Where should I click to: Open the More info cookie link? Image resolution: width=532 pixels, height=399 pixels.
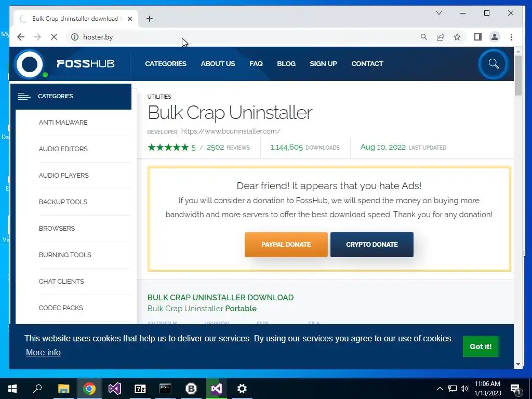(43, 353)
